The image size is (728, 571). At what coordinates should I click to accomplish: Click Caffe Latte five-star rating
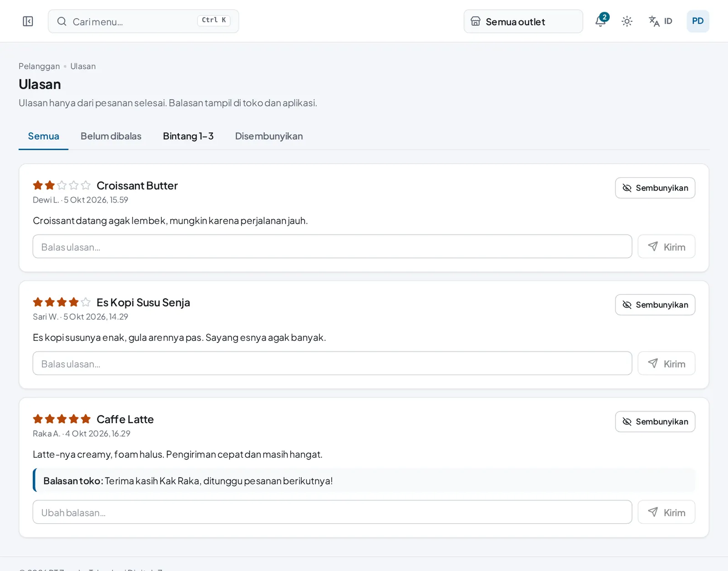coord(61,419)
